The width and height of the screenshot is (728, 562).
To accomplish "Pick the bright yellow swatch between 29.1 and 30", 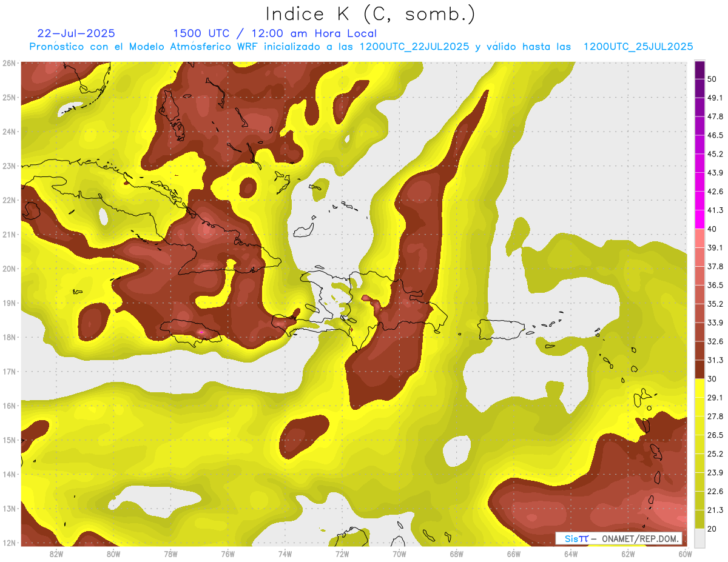I will [x=699, y=388].
